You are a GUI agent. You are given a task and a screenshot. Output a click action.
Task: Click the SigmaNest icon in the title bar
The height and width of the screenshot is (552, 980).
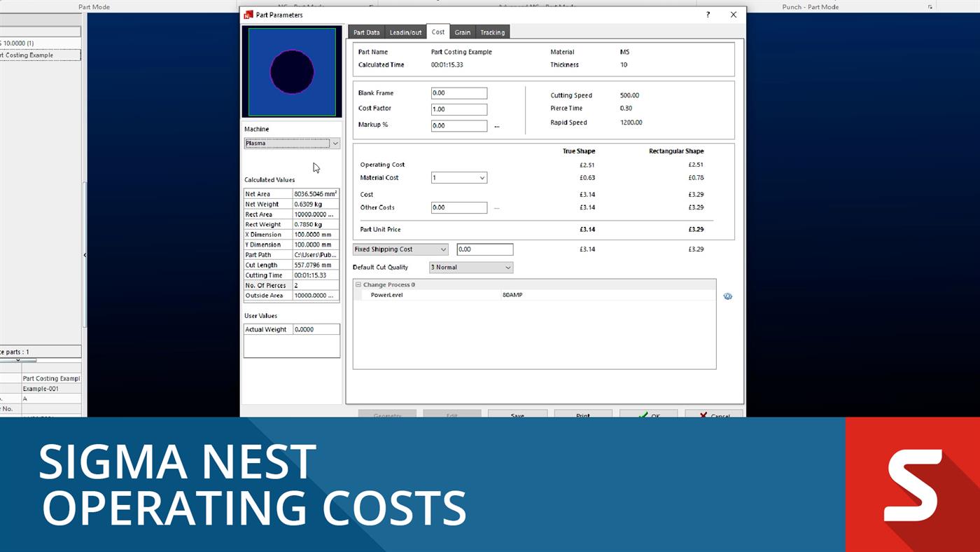click(x=246, y=14)
